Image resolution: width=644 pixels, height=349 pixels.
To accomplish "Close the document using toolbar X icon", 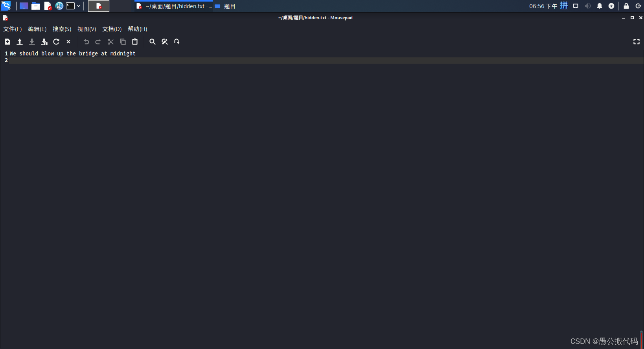I will pos(68,42).
